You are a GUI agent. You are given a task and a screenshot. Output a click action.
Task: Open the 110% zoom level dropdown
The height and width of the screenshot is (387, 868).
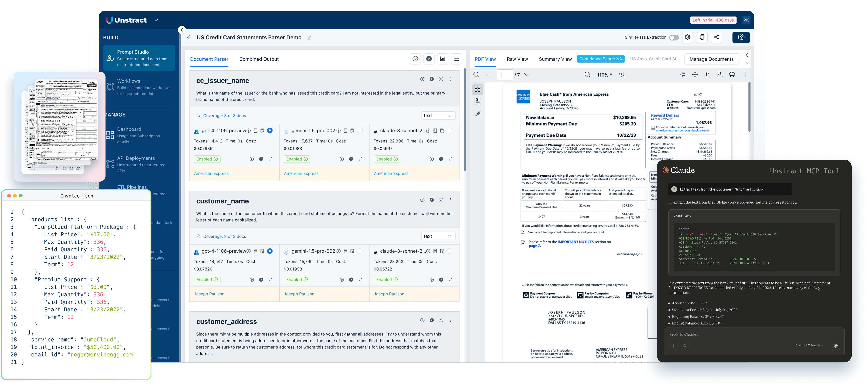[x=605, y=75]
